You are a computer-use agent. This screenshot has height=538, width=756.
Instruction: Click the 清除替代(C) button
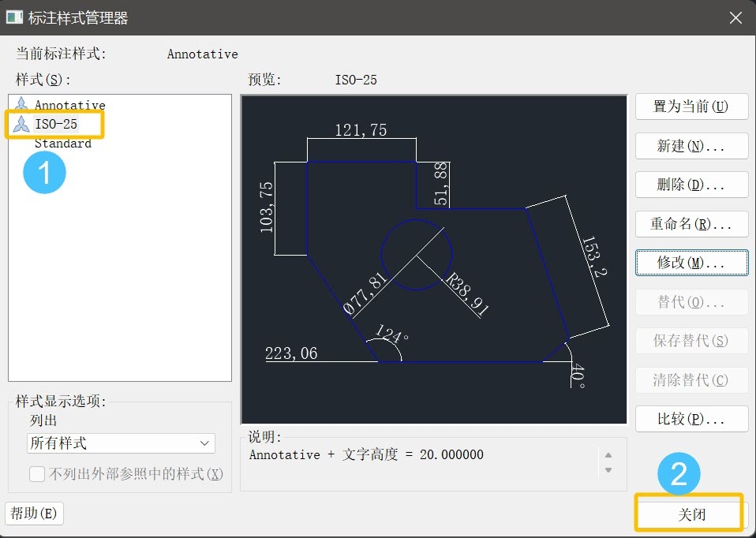click(x=691, y=380)
